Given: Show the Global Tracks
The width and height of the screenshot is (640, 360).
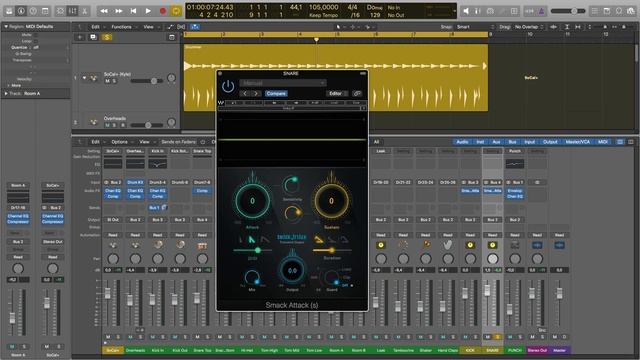Looking at the screenshot, I should (x=171, y=37).
